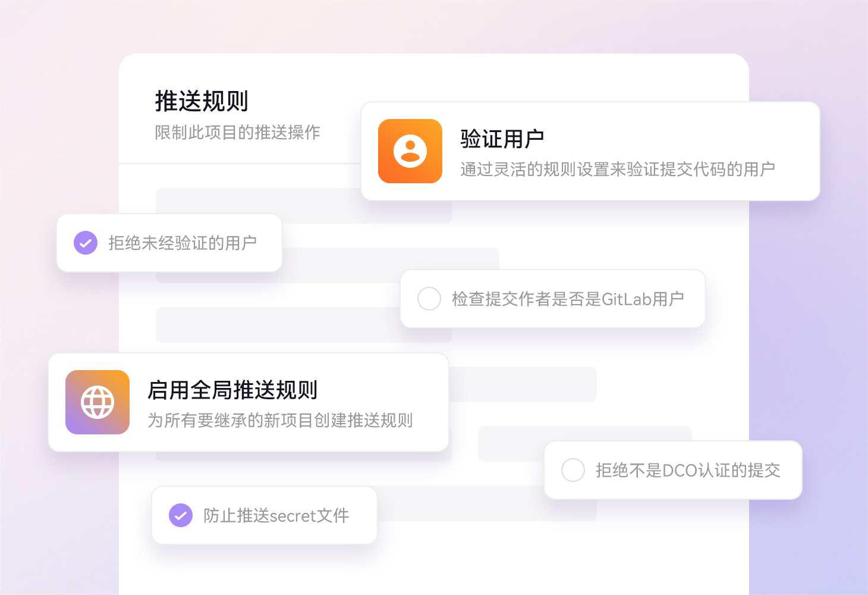Select the 限制此项目的推送操作 subtitle text
The image size is (868, 595).
[x=237, y=132]
